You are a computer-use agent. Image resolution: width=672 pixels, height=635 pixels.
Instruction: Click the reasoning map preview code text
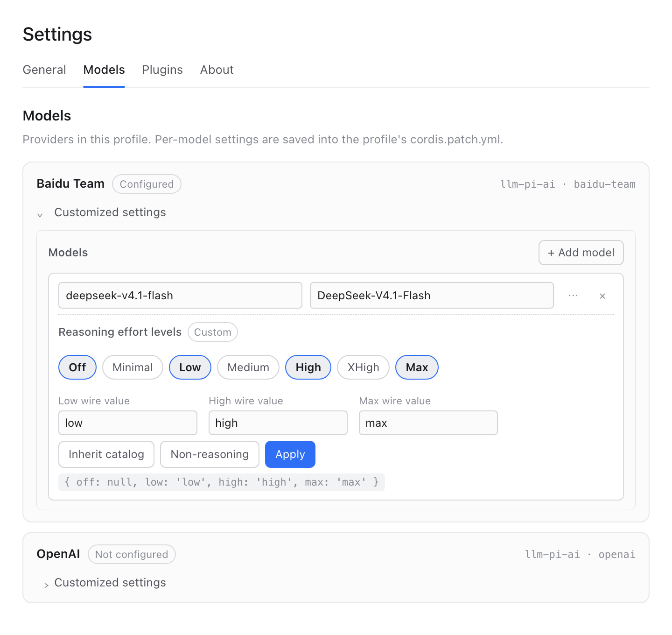[x=222, y=482]
